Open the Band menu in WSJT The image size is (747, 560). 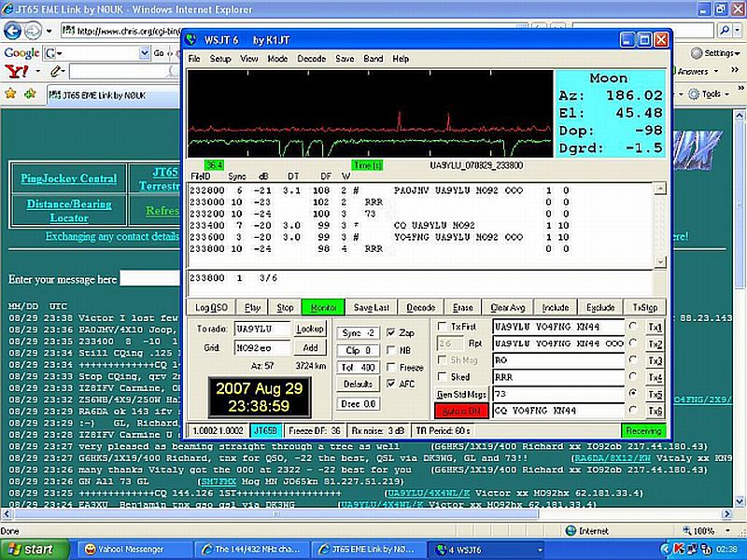pos(373,59)
